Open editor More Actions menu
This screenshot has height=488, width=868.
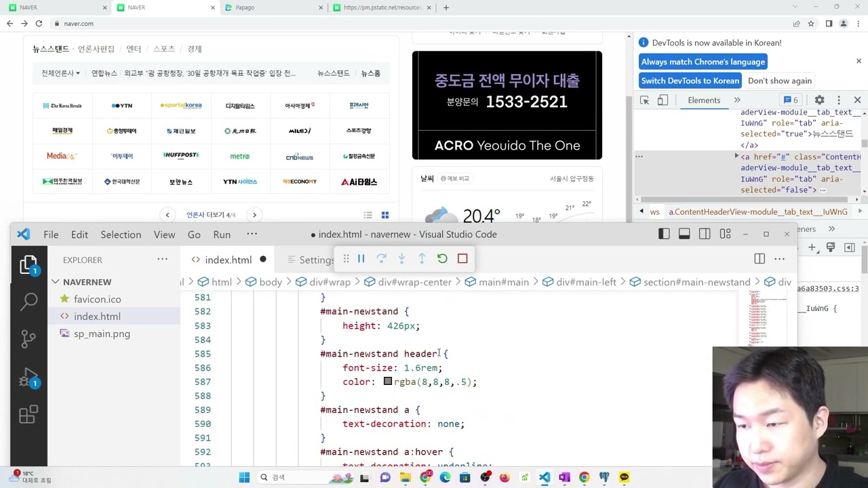coord(780,259)
